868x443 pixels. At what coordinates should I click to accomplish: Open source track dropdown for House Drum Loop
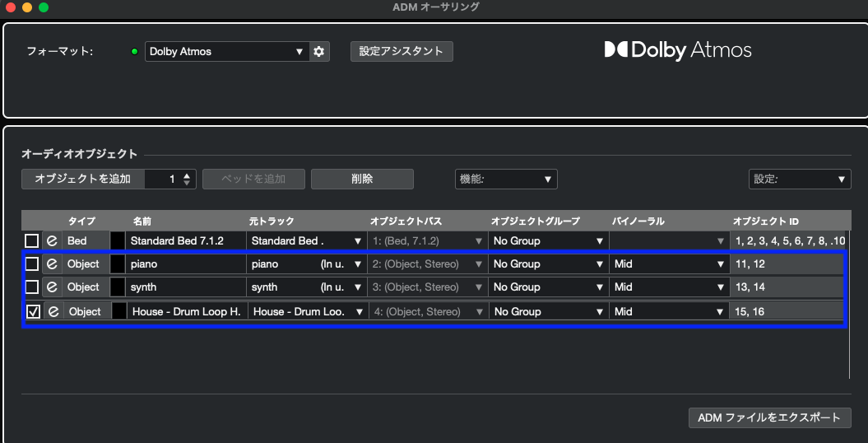pyautogui.click(x=308, y=312)
